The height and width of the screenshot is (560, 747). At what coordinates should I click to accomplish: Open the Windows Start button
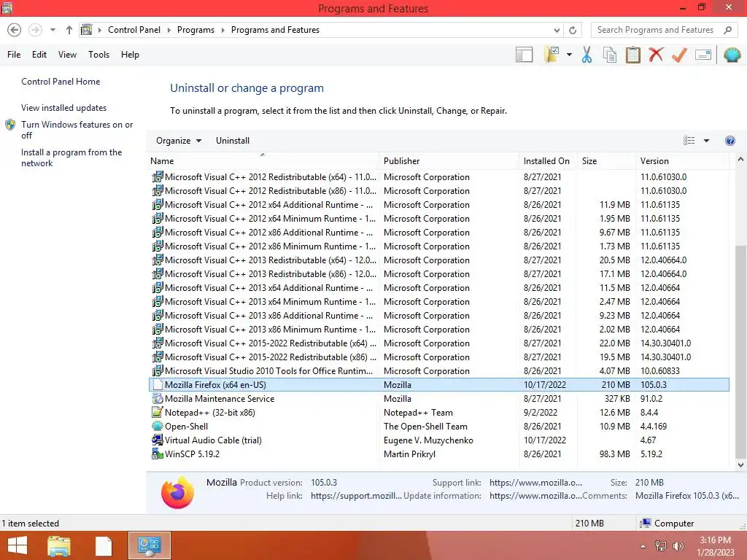click(18, 545)
